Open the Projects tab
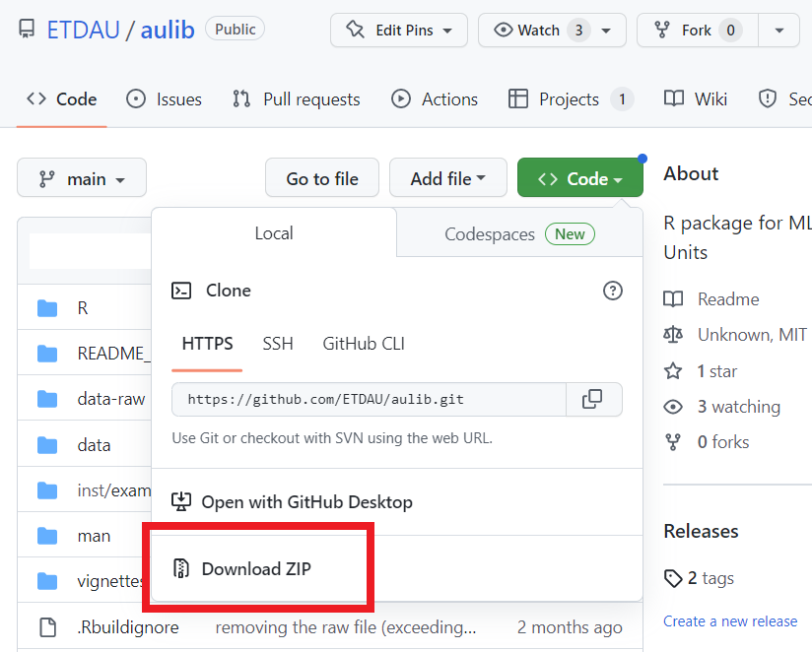The width and height of the screenshot is (812, 652). point(572,98)
